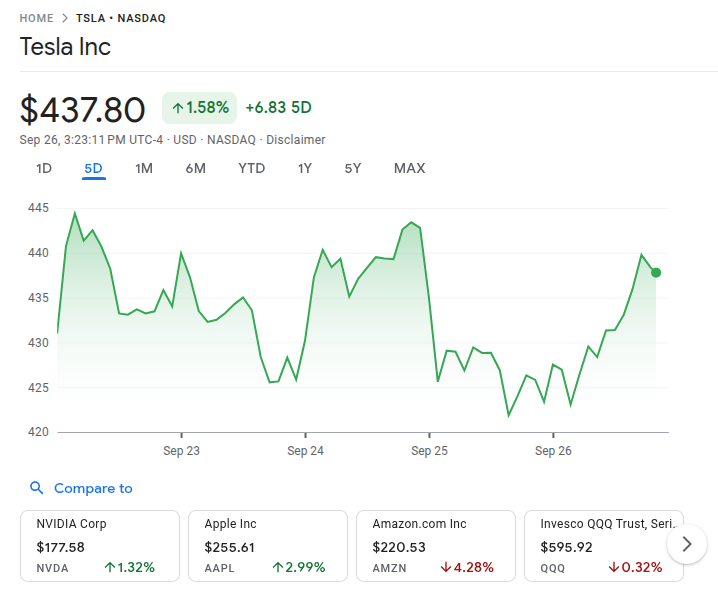The width and height of the screenshot is (718, 594).
Task: Click the $177.58 NVIDIA price
Action: pos(60,547)
